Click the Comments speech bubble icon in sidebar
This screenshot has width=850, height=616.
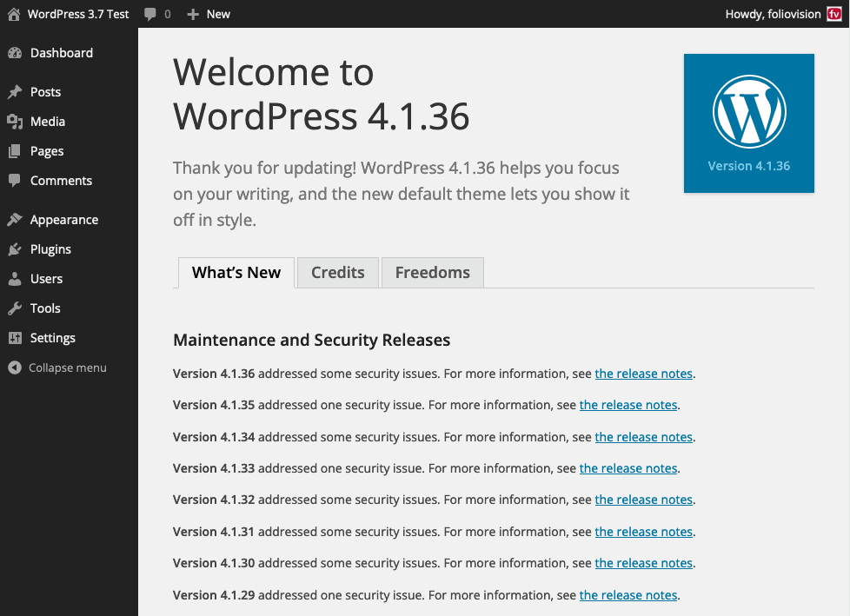click(15, 181)
